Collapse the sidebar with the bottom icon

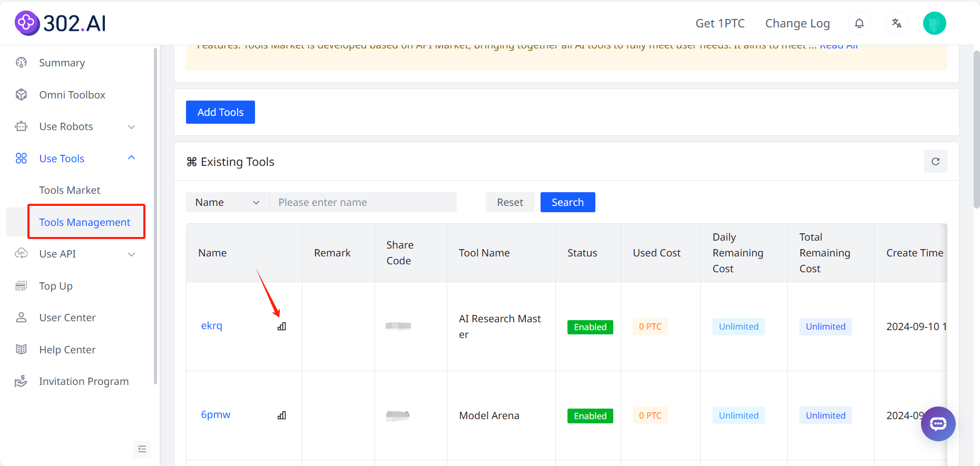click(142, 449)
